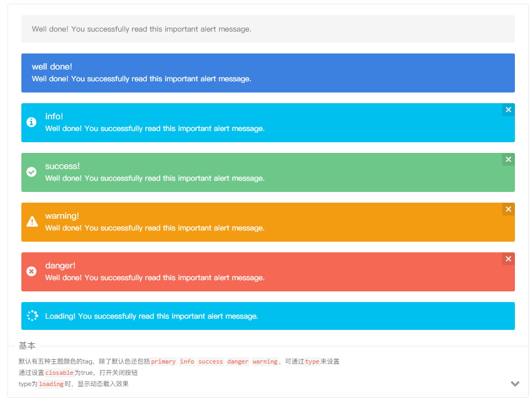
Task: Close the orange warning alert
Action: click(508, 209)
